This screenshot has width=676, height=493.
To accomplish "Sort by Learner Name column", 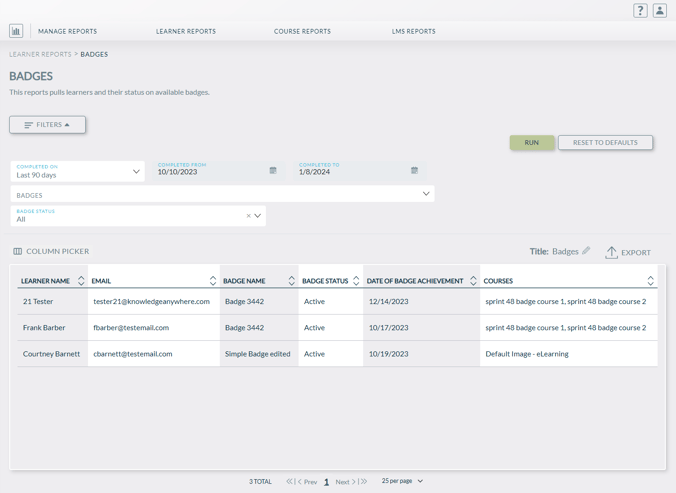I will click(x=81, y=281).
